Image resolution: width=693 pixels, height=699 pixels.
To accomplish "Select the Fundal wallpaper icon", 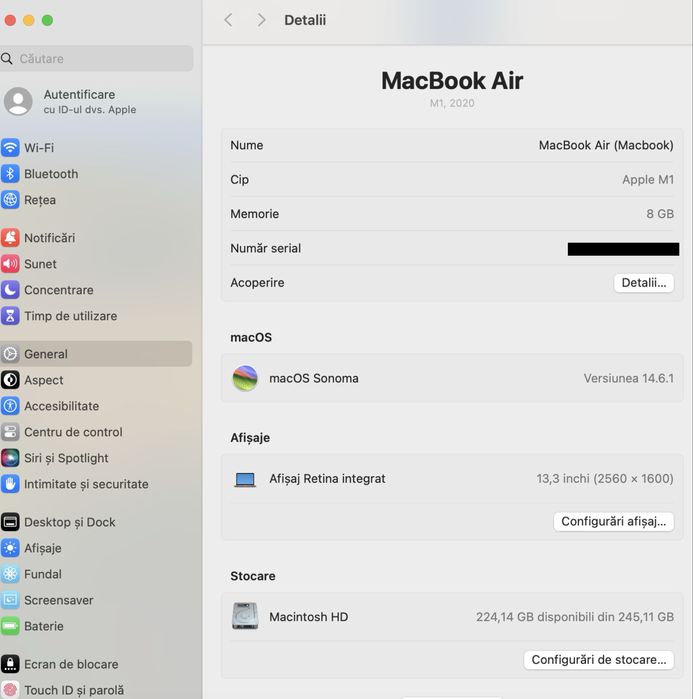I will tap(10, 574).
